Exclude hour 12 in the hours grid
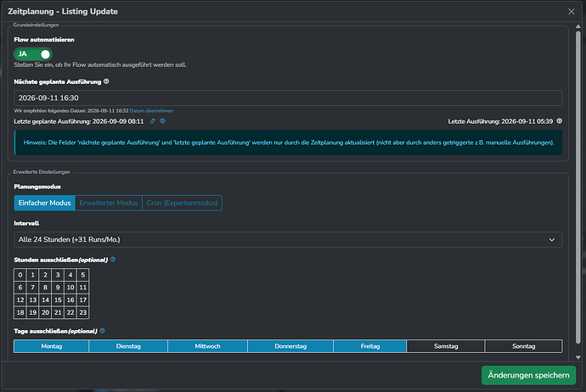 20,300
